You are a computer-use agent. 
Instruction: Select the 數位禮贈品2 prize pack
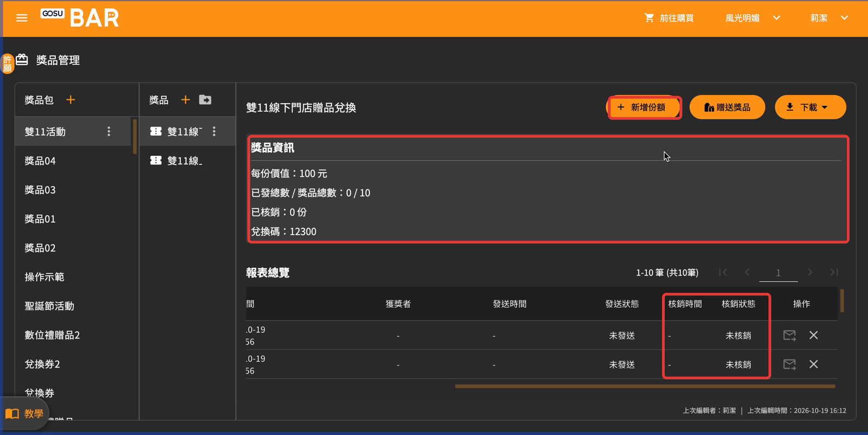(x=73, y=335)
